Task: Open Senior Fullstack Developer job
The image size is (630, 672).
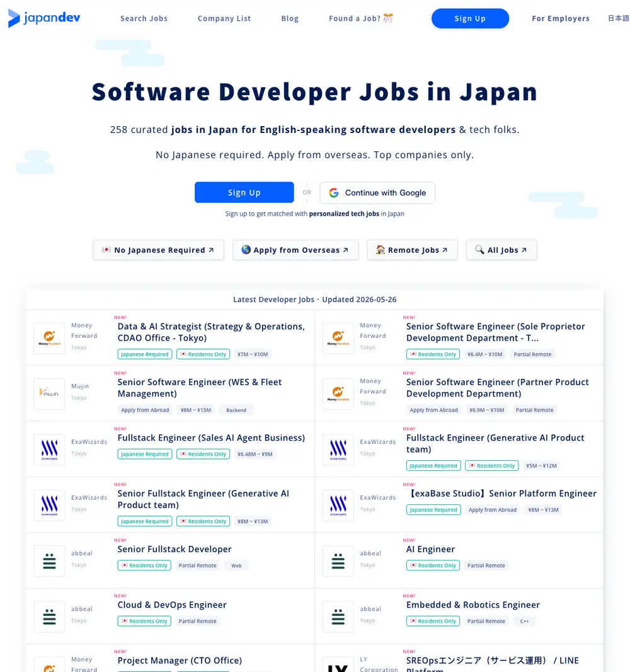Action: [x=175, y=549]
